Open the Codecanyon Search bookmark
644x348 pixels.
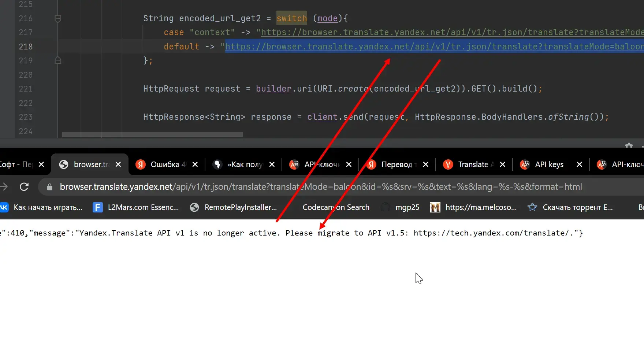click(x=336, y=207)
